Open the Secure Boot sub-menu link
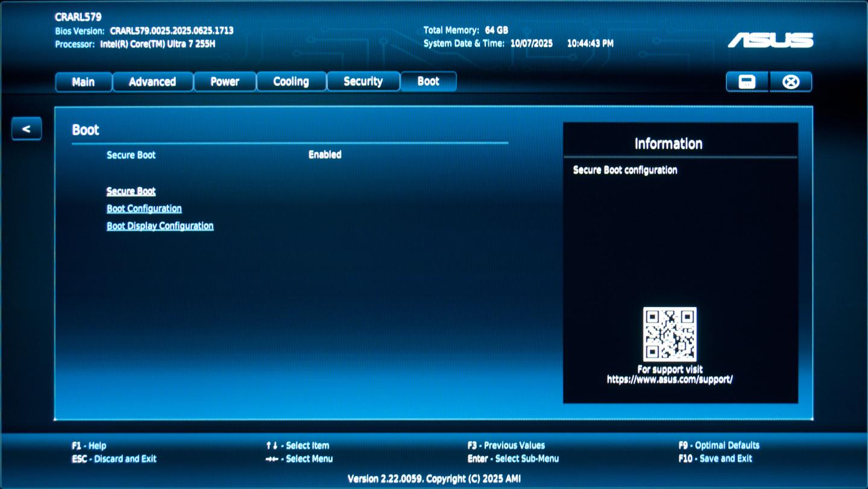The image size is (868, 489). tap(131, 191)
